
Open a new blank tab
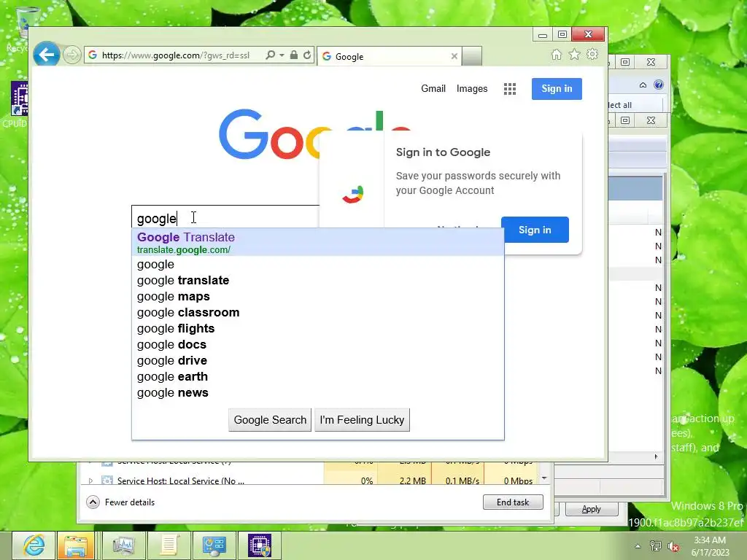click(x=472, y=56)
